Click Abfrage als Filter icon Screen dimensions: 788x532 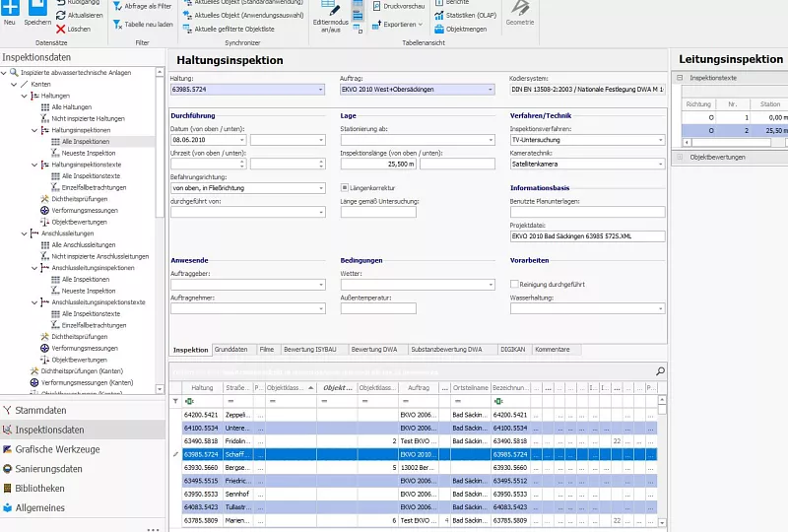pos(117,6)
